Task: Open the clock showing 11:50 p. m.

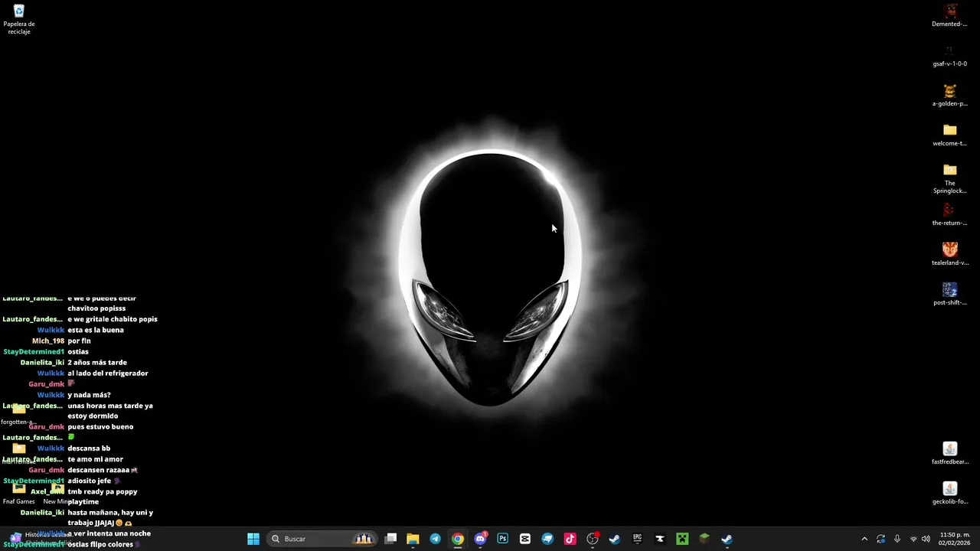Action: [x=955, y=539]
